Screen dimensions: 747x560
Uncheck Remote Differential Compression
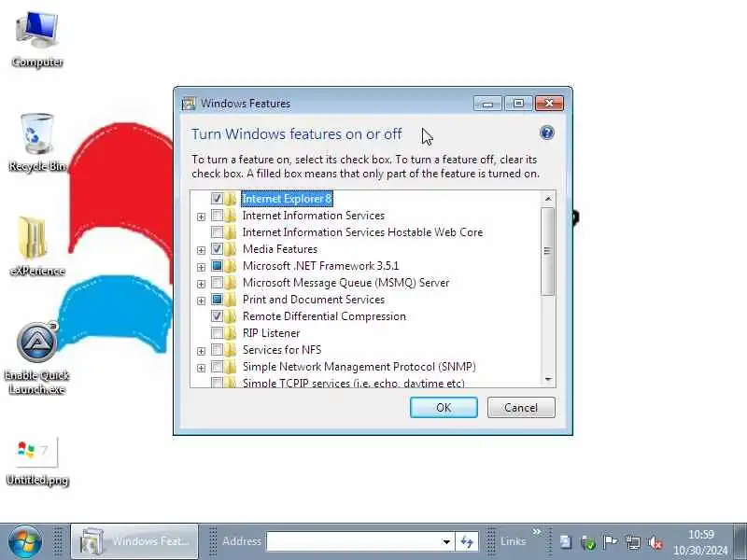click(x=217, y=316)
